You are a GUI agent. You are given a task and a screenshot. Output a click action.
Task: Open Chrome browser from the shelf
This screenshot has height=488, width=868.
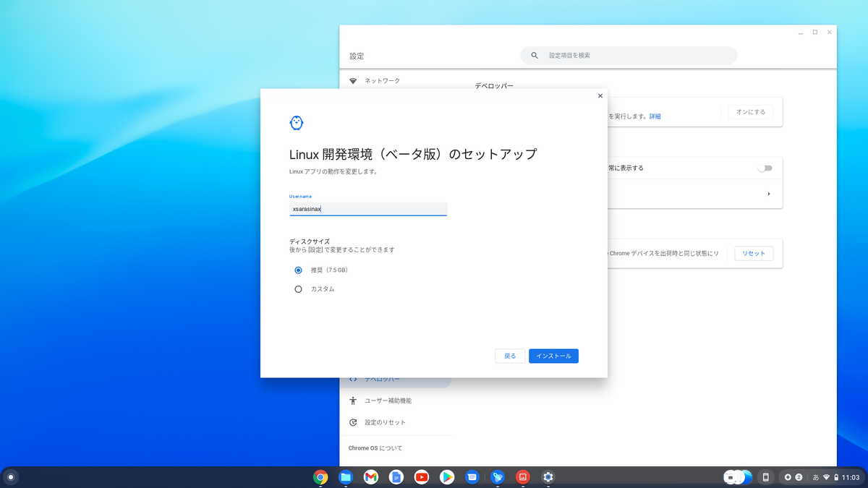[320, 477]
